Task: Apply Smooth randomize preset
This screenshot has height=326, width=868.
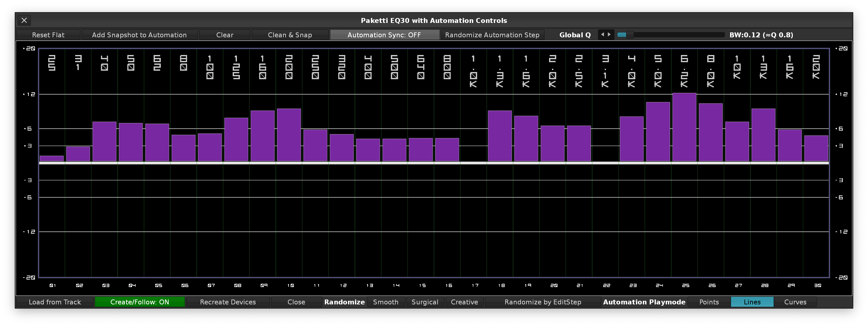Action: click(x=386, y=302)
